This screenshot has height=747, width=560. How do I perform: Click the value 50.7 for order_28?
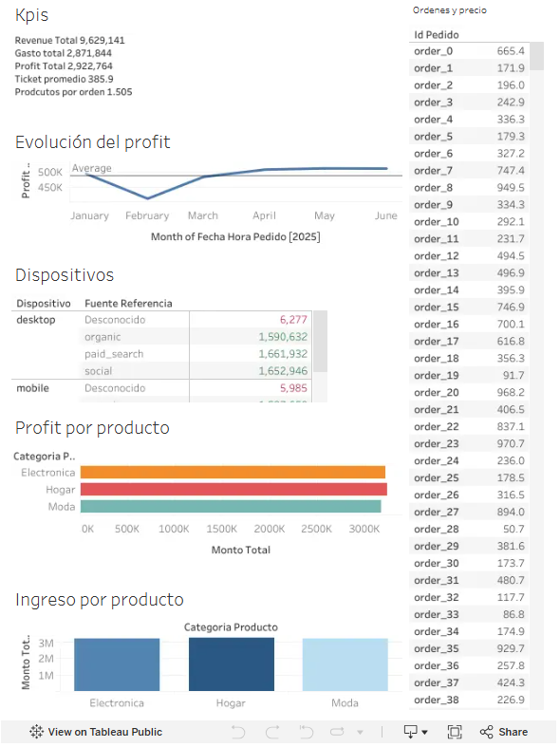point(513,529)
